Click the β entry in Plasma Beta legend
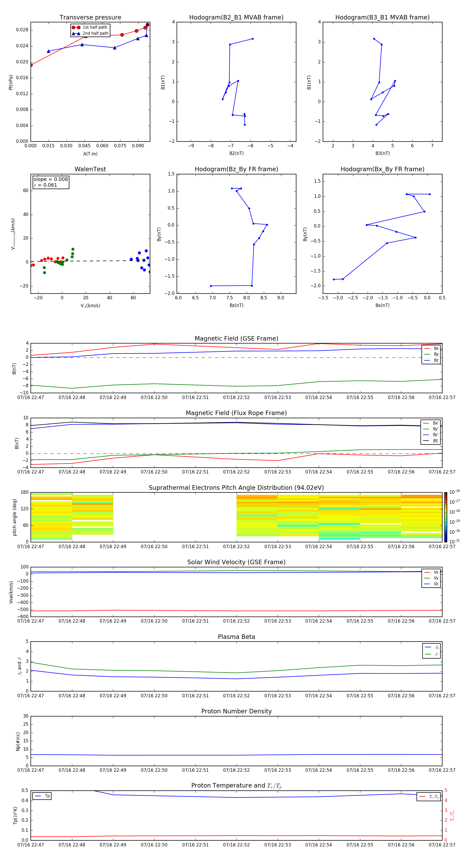This screenshot has width=473, height=868. tap(431, 654)
